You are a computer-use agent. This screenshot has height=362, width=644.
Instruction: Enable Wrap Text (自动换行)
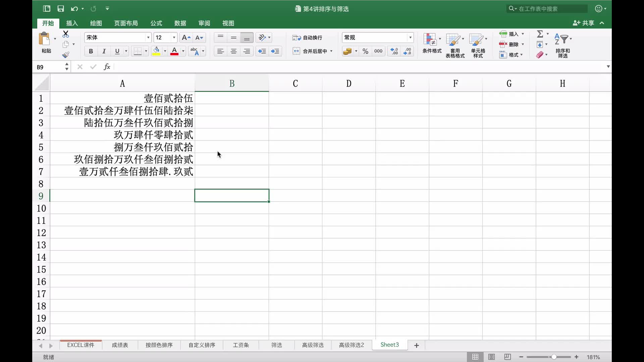[x=307, y=38]
